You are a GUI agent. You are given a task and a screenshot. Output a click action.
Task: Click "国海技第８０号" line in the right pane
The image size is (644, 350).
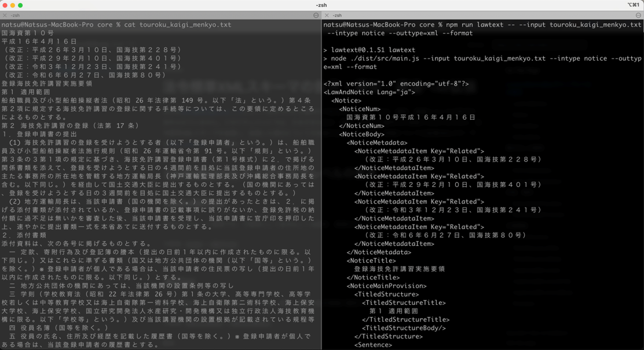click(445, 235)
